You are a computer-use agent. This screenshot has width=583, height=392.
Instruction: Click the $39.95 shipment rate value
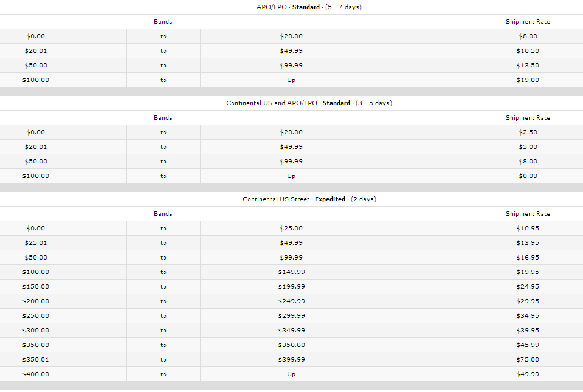(527, 331)
